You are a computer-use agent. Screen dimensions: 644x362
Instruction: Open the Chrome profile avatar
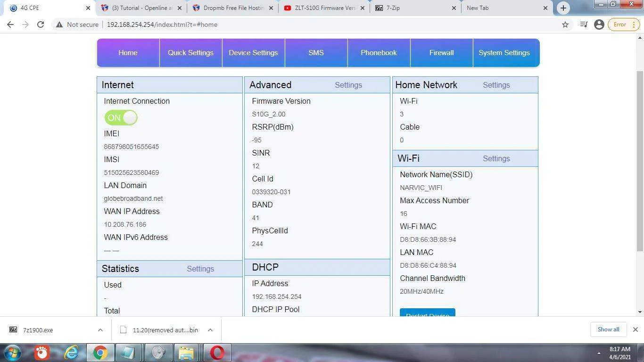(599, 25)
